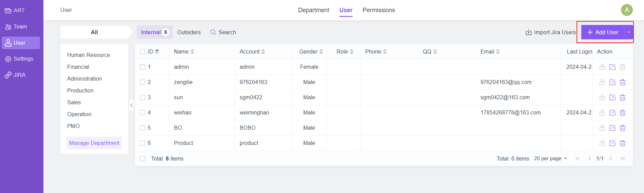
Task: Open the Manage Department link
Action: pos(94,143)
